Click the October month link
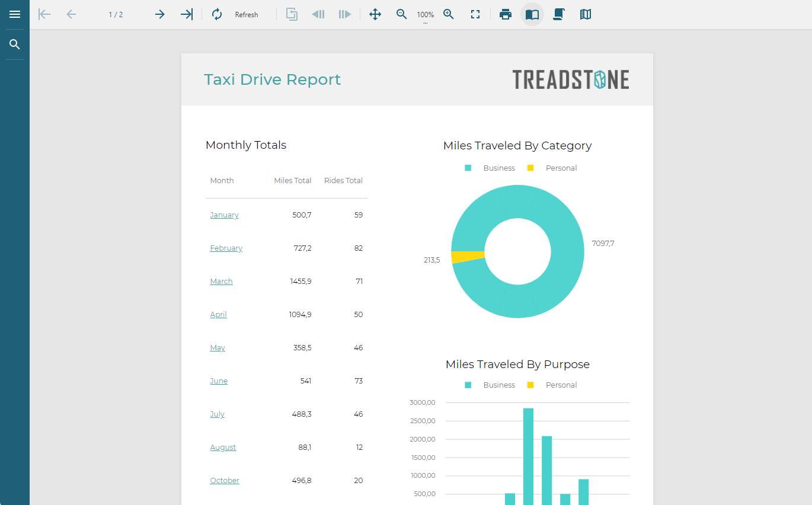812x505 pixels. tap(225, 481)
